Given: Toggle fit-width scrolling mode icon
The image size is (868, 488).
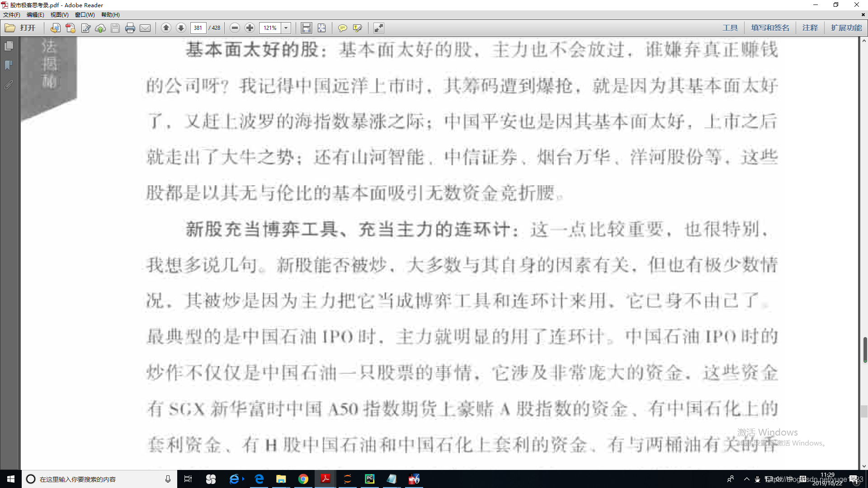Looking at the screenshot, I should click(x=307, y=28).
